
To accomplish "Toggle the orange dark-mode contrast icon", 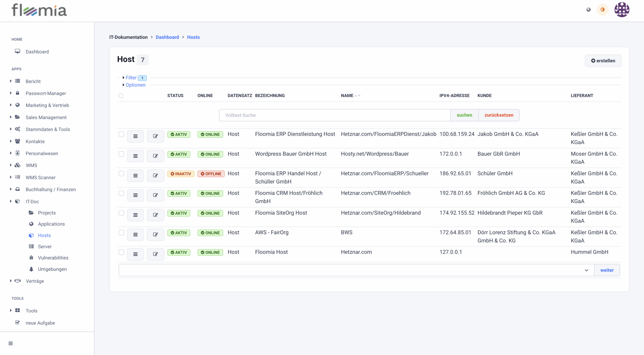I will tap(602, 10).
